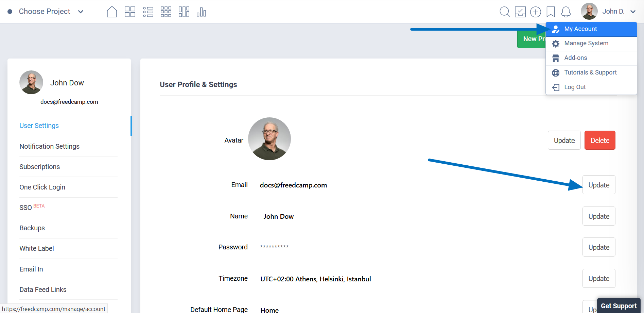Go to White Label sidebar section
The width and height of the screenshot is (644, 313).
coord(37,248)
